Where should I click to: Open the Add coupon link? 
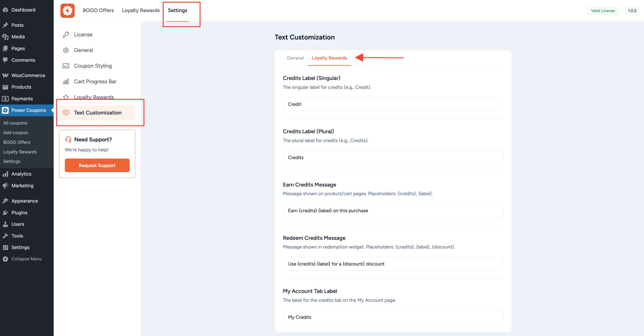tap(15, 133)
